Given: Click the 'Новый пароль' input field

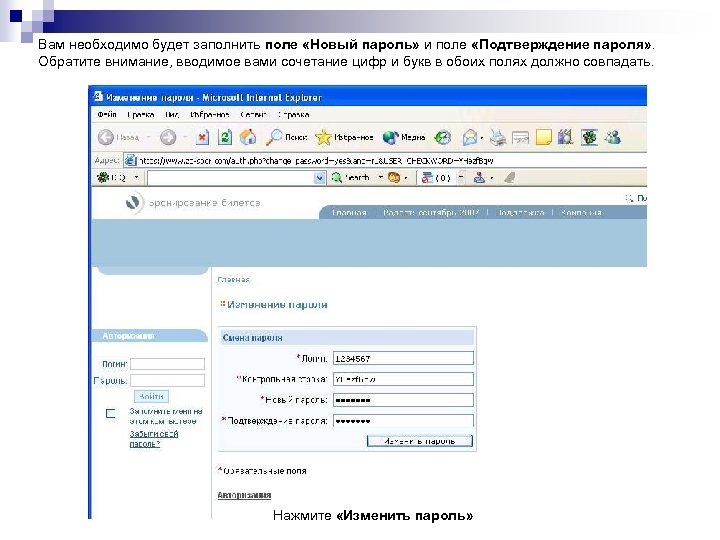Looking at the screenshot, I should click(403, 400).
